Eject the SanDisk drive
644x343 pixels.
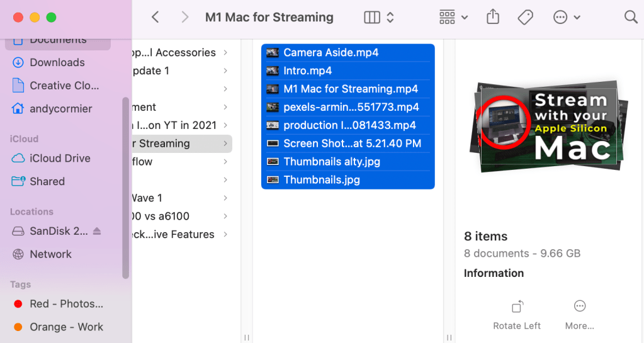(97, 231)
